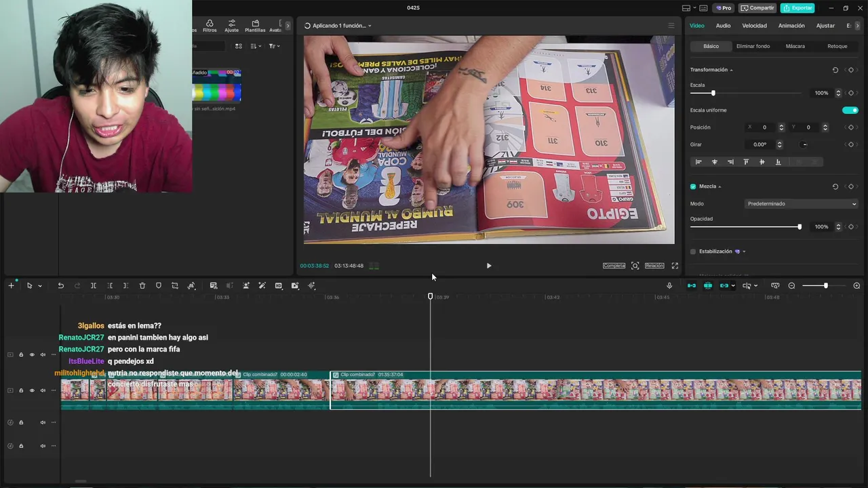Collapse the Transformación section

[731, 70]
